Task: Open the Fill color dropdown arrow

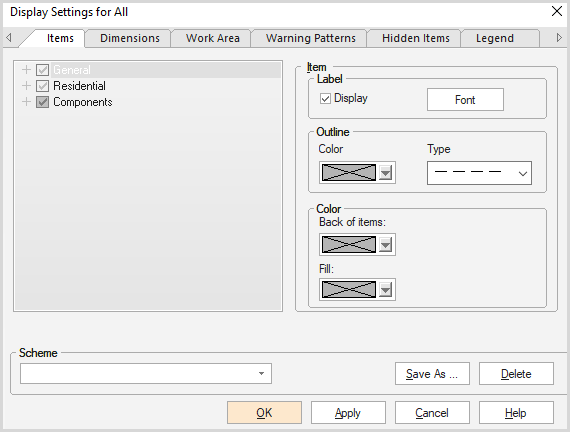Action: tap(385, 289)
